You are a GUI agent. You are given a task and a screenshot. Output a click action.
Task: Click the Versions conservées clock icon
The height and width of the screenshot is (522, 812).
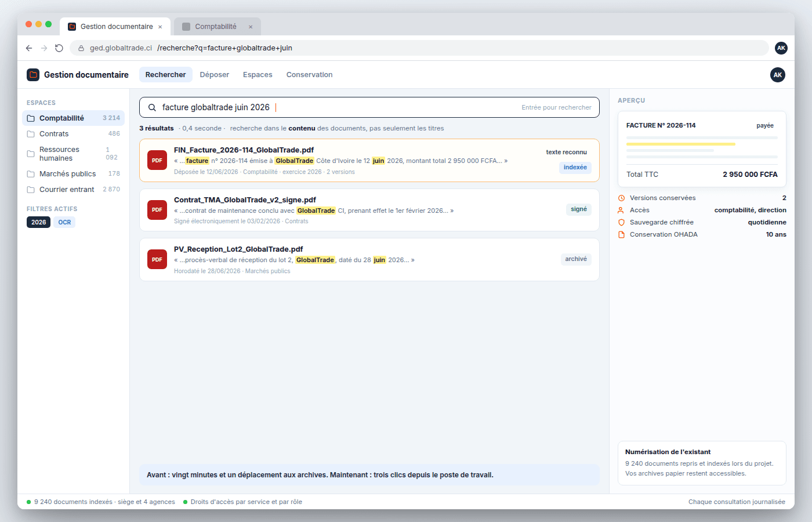pyautogui.click(x=621, y=198)
